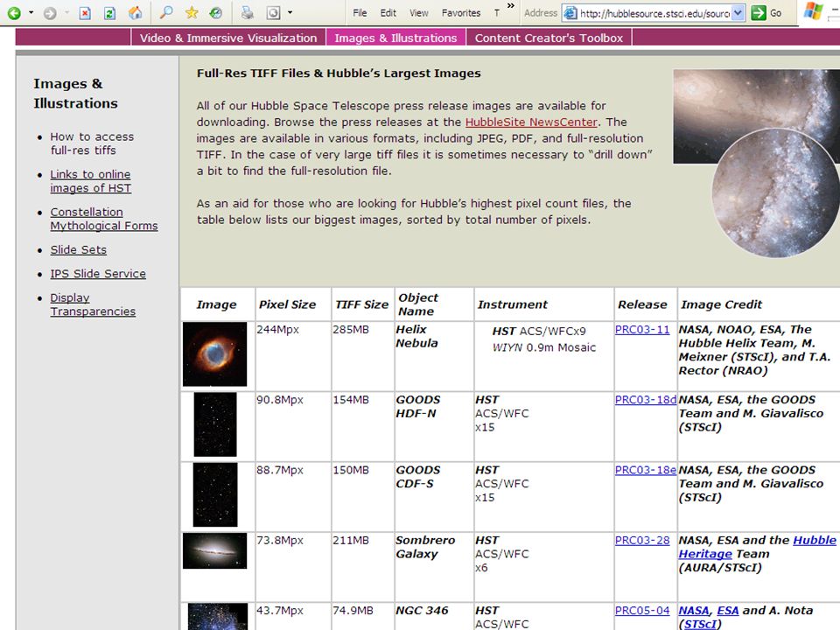The width and height of the screenshot is (840, 630).
Task: Click the STScI link in NGC 346 credit
Action: (x=700, y=624)
